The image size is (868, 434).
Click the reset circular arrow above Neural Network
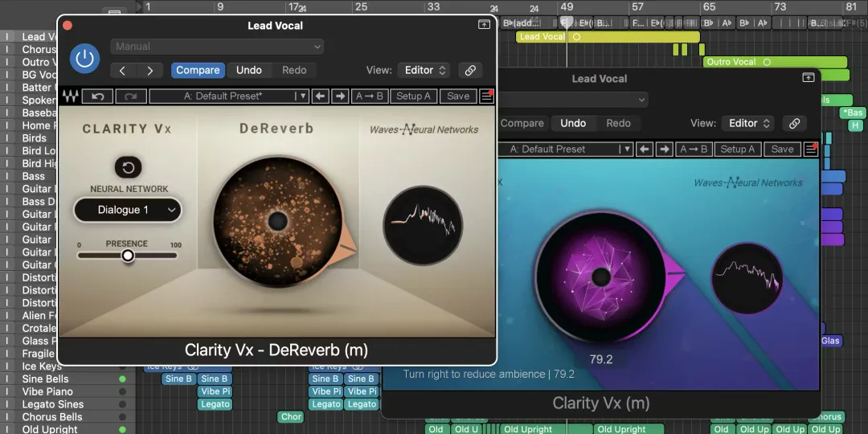point(129,167)
